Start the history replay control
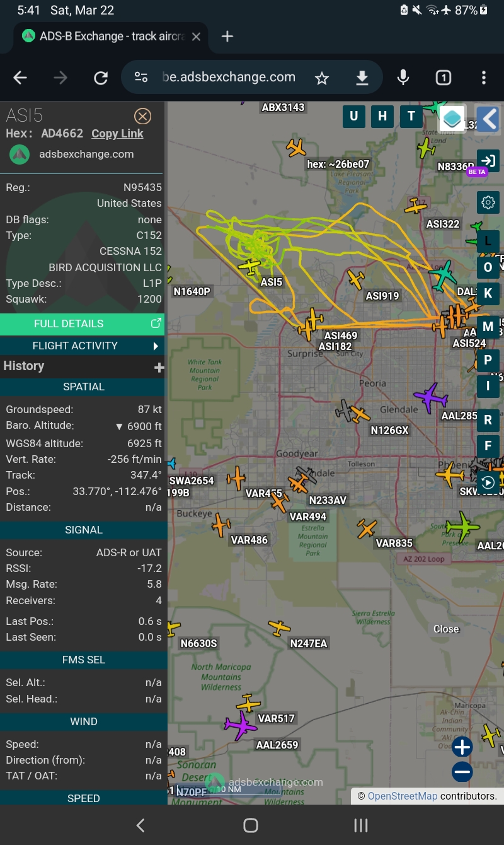The height and width of the screenshot is (845, 504). pyautogui.click(x=488, y=483)
